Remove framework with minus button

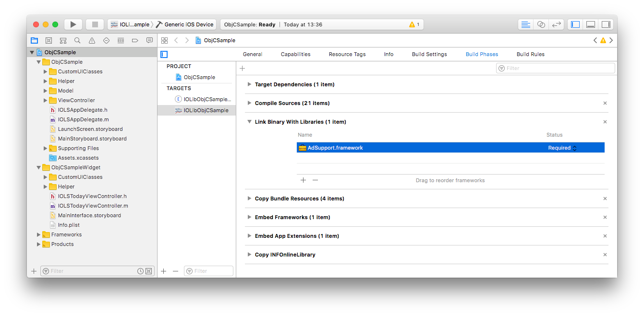pyautogui.click(x=315, y=180)
